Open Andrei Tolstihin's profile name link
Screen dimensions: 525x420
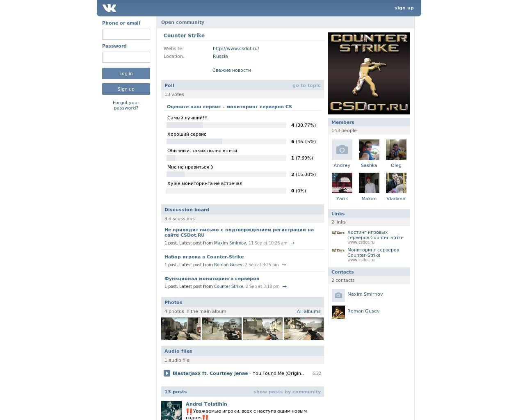tap(206, 404)
